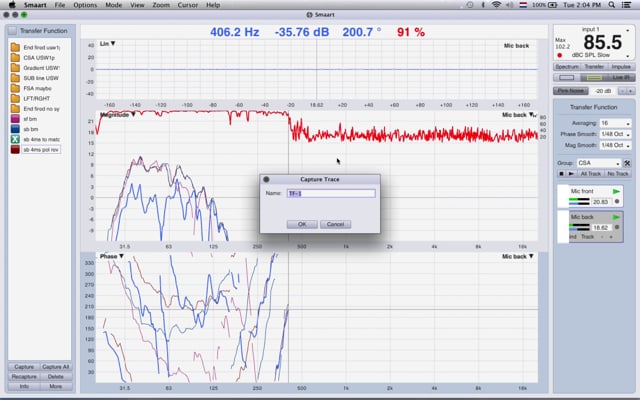
Task: Select the Spectrum measurement mode
Action: click(x=566, y=66)
